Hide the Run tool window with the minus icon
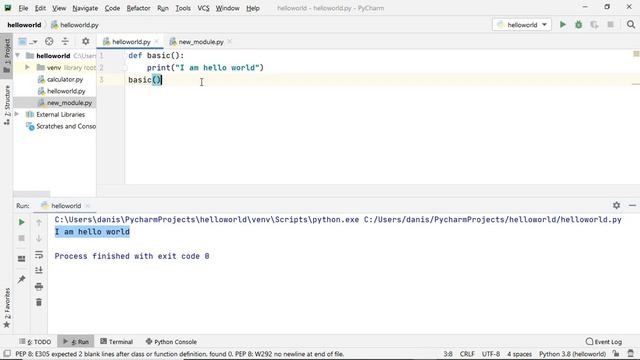 tap(632, 205)
